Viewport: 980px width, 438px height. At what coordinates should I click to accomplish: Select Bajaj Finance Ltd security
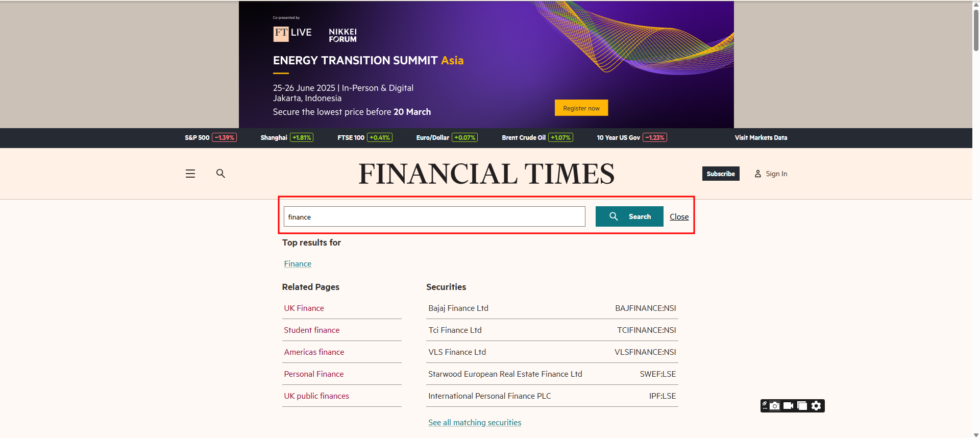[x=458, y=308]
